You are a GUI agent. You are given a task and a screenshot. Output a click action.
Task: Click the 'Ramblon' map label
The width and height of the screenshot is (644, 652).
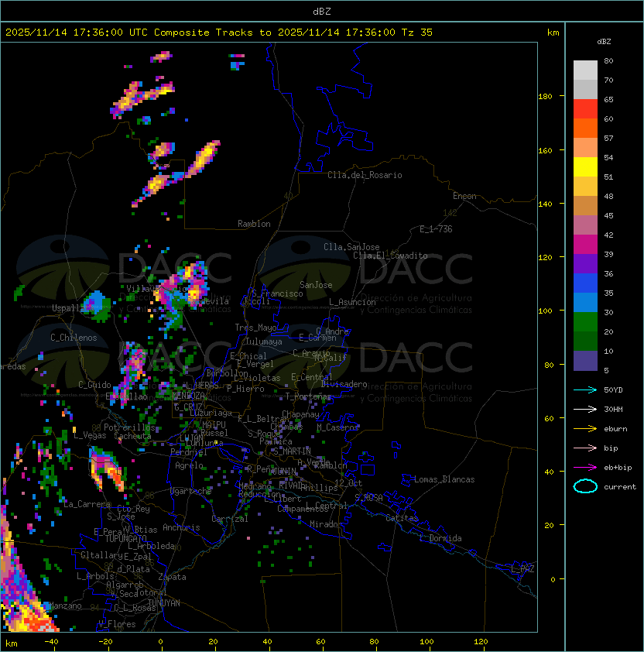coord(254,224)
